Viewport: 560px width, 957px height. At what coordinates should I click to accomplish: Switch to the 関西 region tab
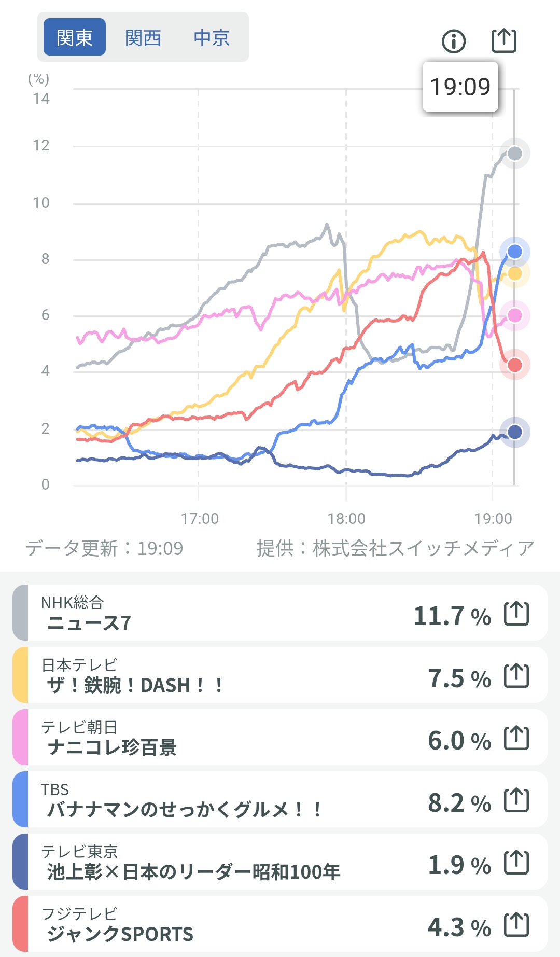(x=143, y=37)
